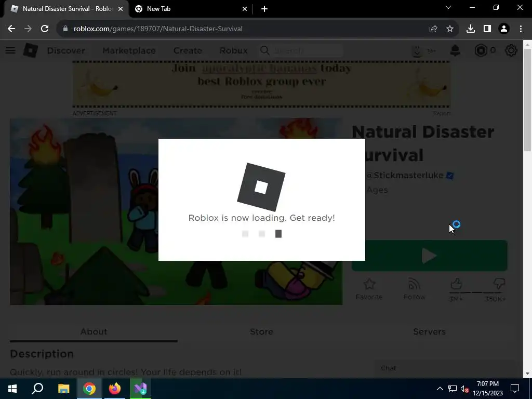Downvote the game with thumbs down
The image size is (532, 399).
(499, 284)
